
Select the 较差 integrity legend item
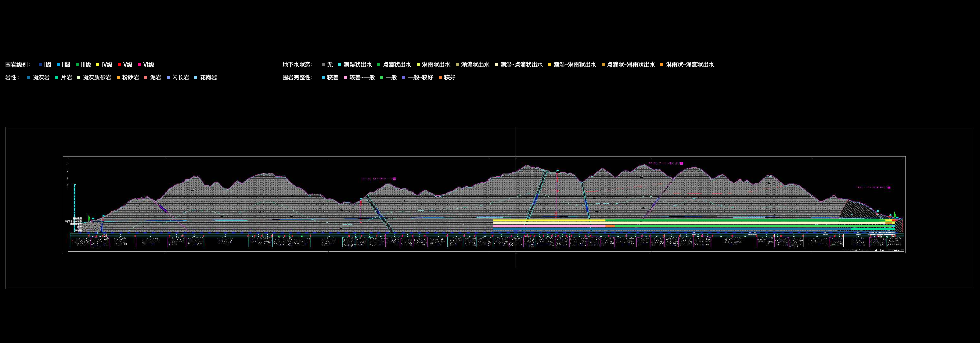323,78
